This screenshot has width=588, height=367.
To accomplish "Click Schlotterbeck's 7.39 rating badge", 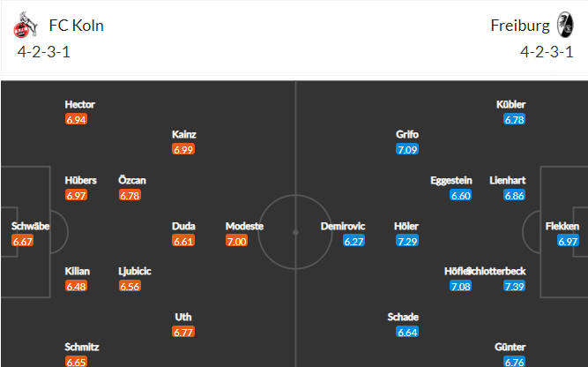I will (x=514, y=287).
